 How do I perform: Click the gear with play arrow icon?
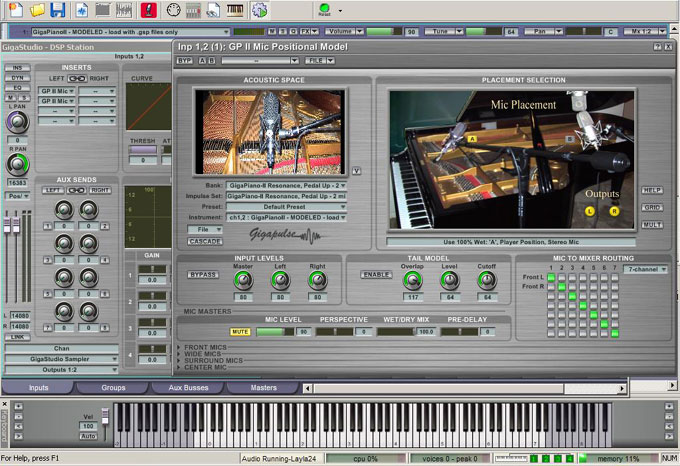pyautogui.click(x=259, y=10)
